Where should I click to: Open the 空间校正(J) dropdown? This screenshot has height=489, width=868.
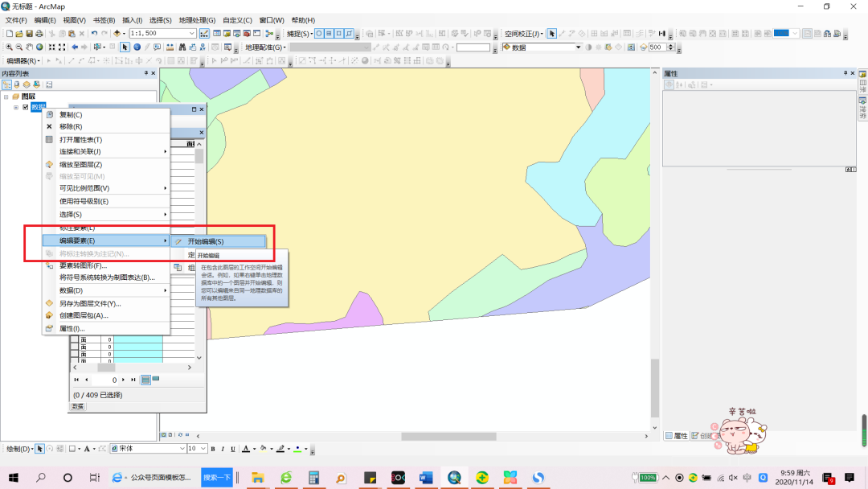point(524,34)
